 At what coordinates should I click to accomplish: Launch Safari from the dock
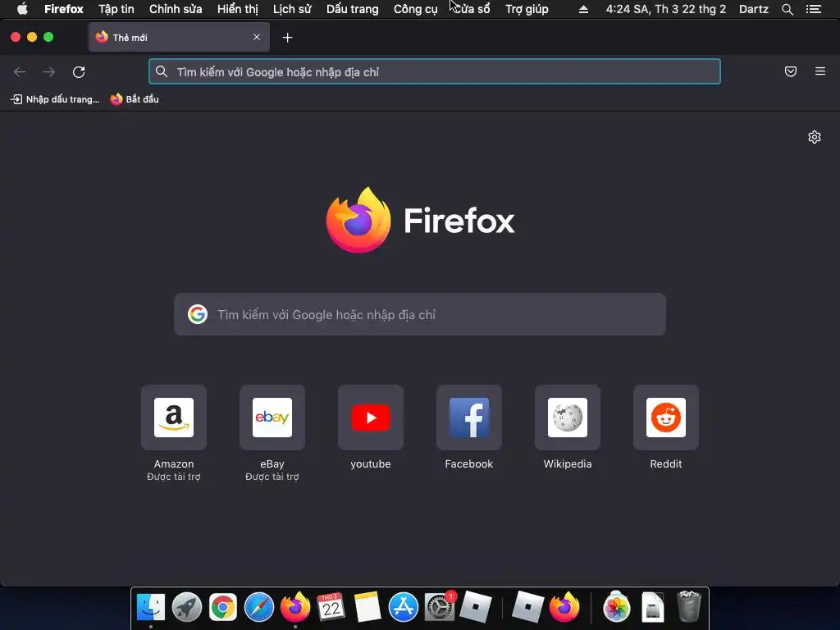[x=258, y=607]
